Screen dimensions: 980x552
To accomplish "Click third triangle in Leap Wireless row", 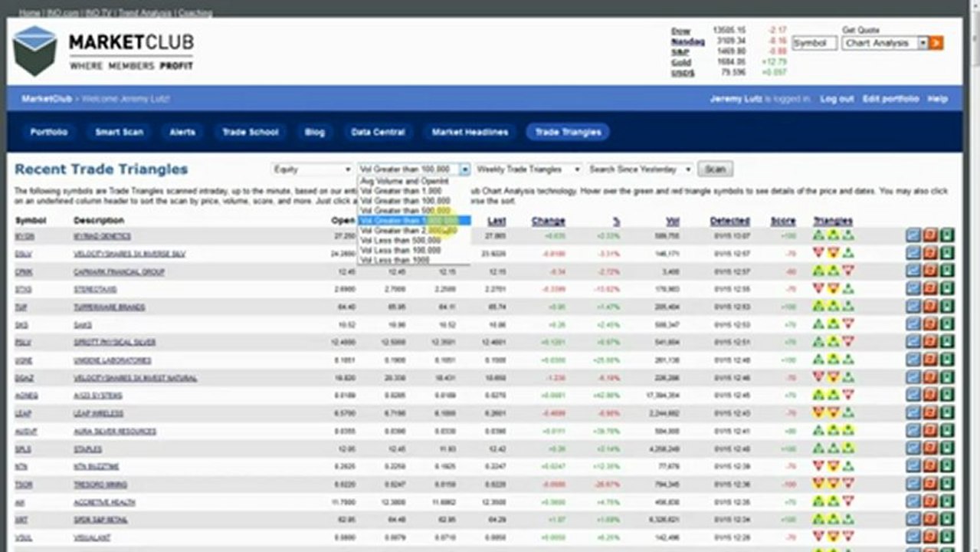I will 848,413.
